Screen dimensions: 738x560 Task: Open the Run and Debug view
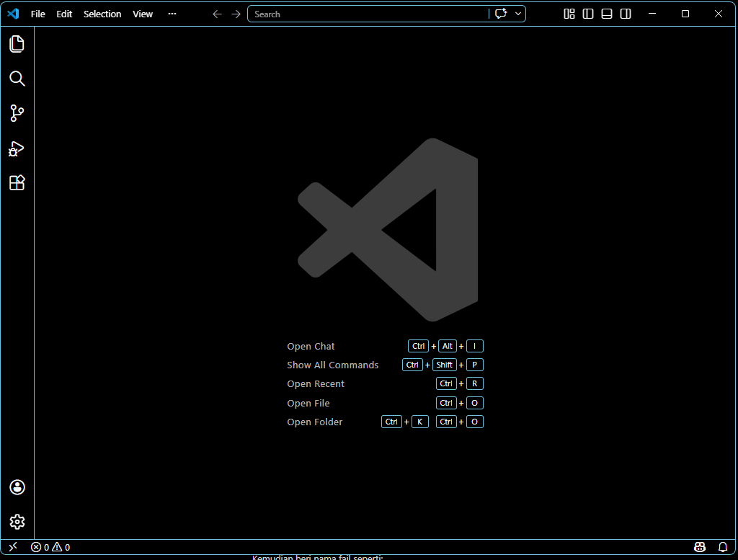(x=17, y=148)
